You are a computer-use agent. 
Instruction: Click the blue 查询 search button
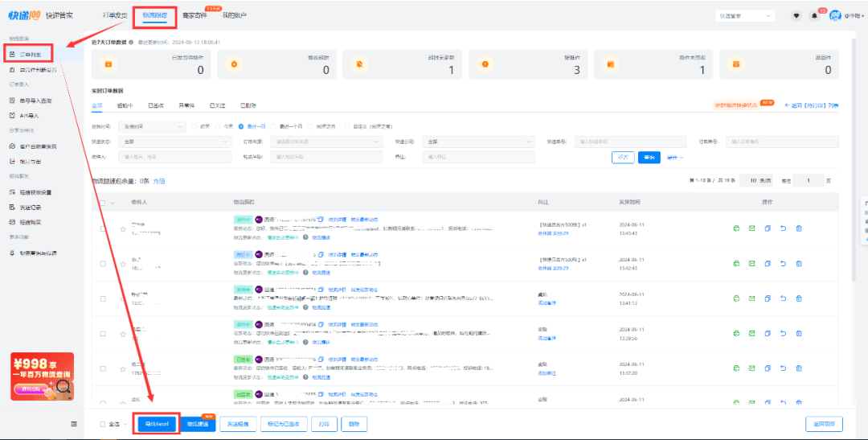(x=649, y=158)
